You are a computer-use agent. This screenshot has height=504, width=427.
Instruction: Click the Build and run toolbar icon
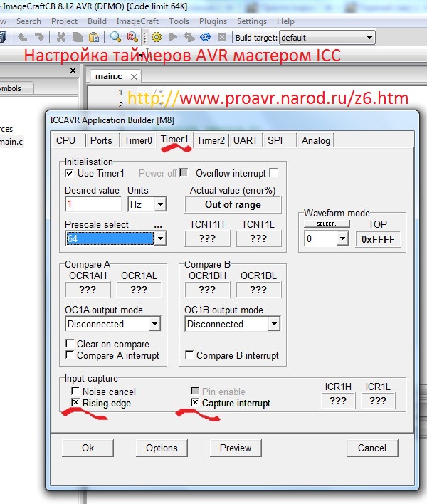189,37
